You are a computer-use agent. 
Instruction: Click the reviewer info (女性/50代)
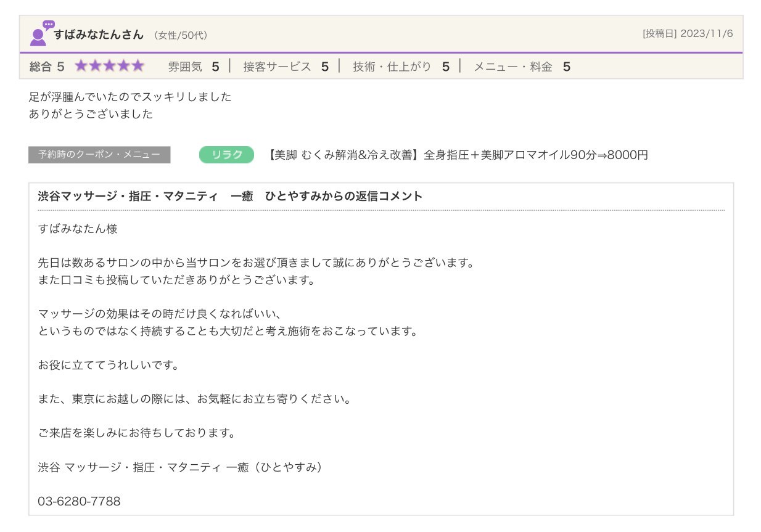click(180, 35)
